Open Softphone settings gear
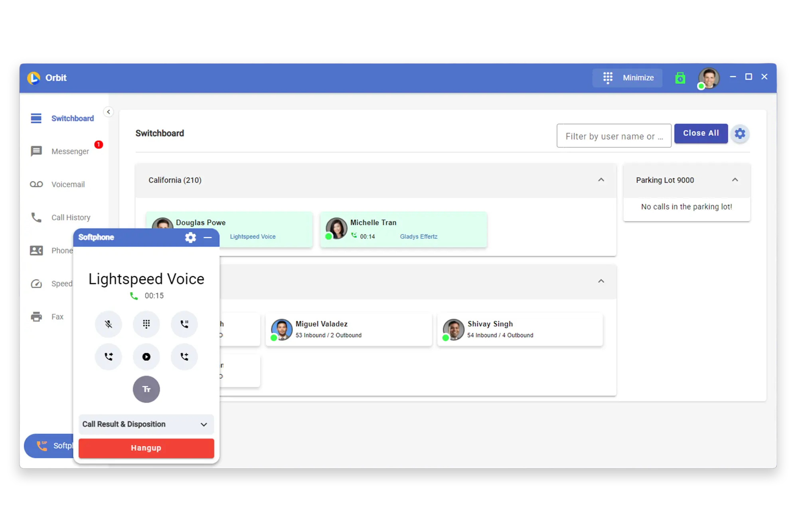 [191, 237]
